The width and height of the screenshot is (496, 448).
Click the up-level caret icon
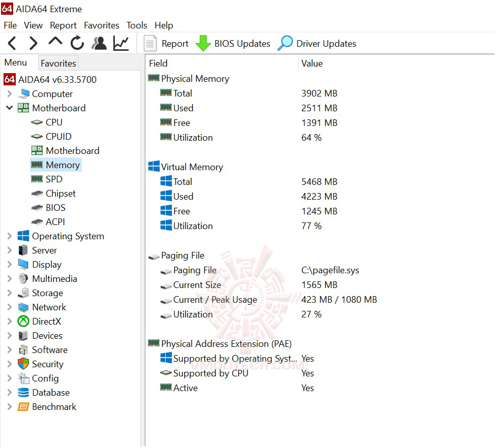tap(55, 42)
